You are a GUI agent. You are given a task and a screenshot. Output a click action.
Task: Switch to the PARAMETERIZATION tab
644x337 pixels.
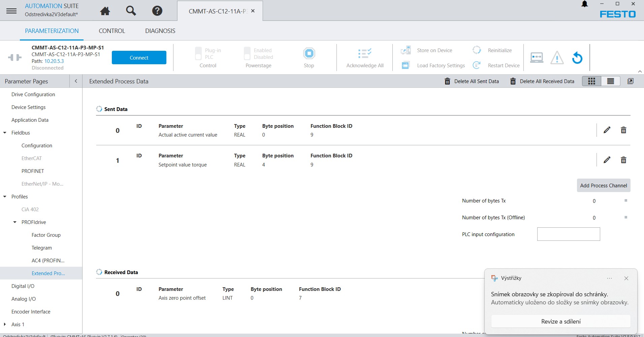coord(52,31)
